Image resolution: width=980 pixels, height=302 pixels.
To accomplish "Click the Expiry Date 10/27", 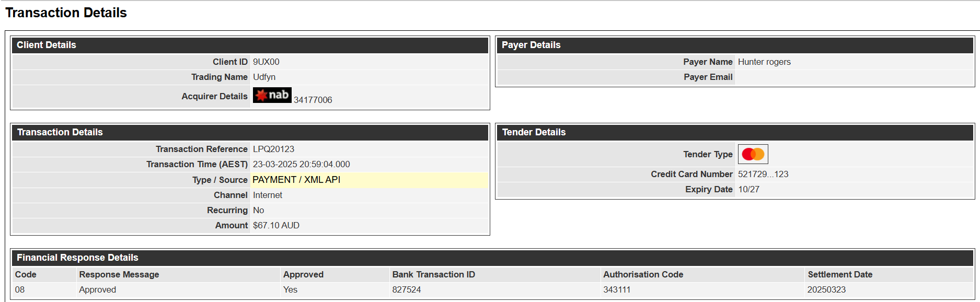I will (748, 189).
